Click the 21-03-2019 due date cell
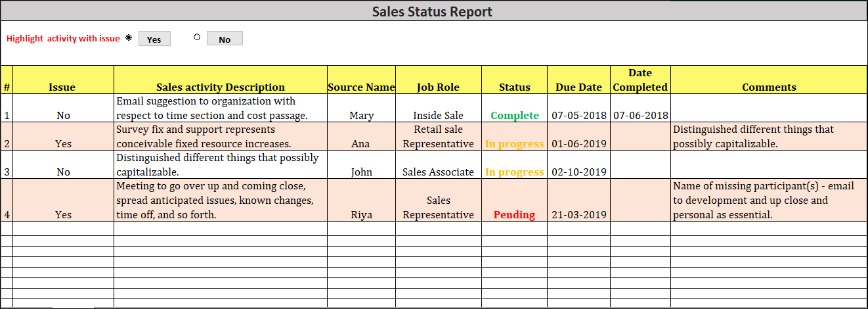The image size is (868, 309). (578, 214)
